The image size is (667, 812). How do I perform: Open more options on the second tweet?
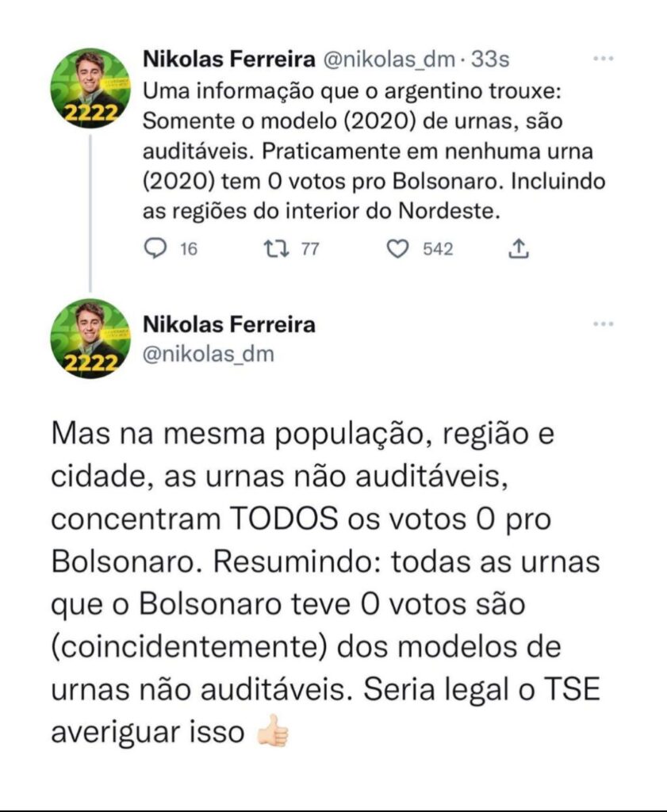(x=603, y=324)
